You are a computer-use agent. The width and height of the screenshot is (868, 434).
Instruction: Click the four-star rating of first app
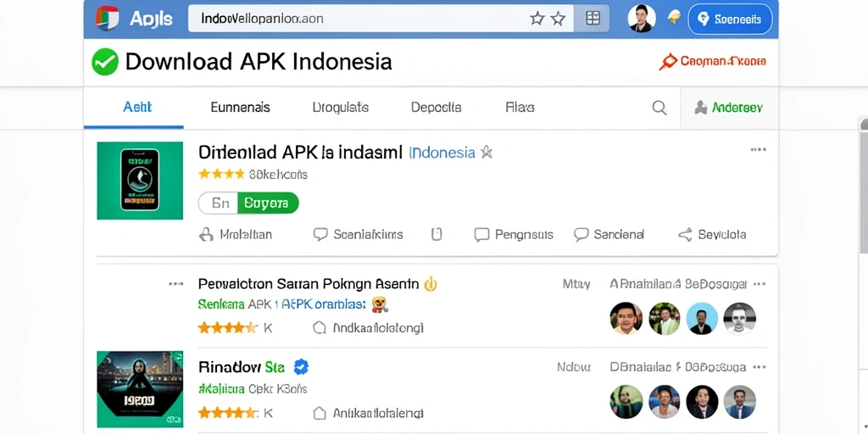pyautogui.click(x=221, y=175)
